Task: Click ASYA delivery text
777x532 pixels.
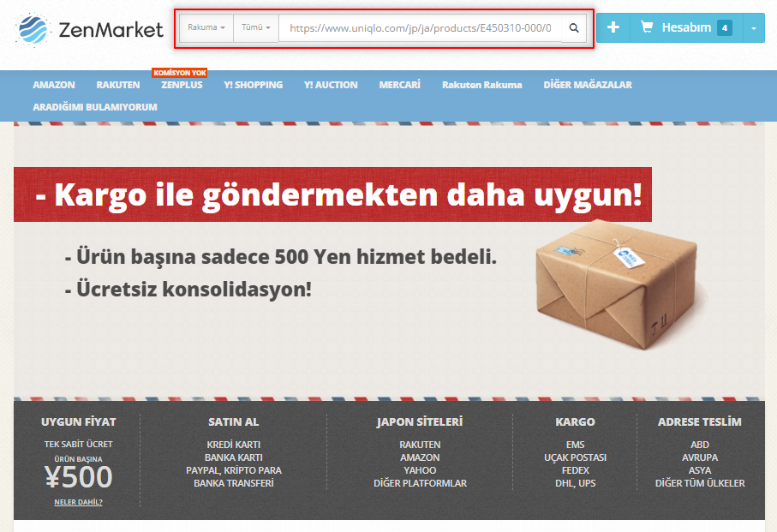Action: [699, 470]
